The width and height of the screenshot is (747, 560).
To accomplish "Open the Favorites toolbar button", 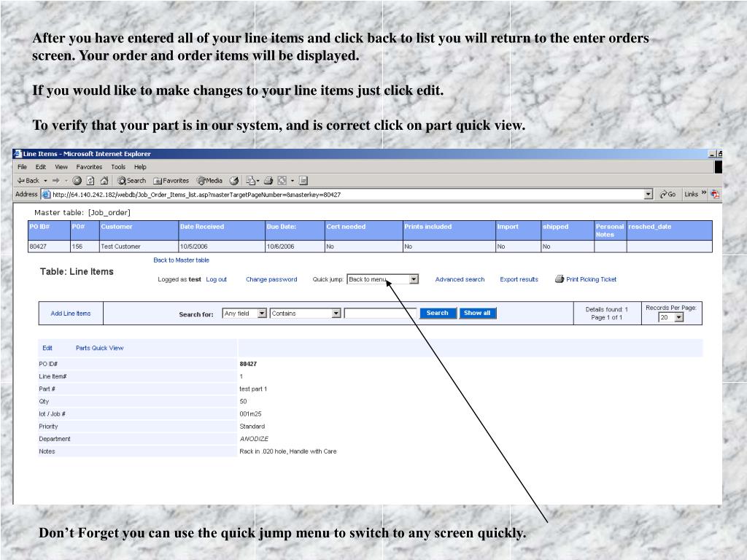I will click(x=171, y=181).
